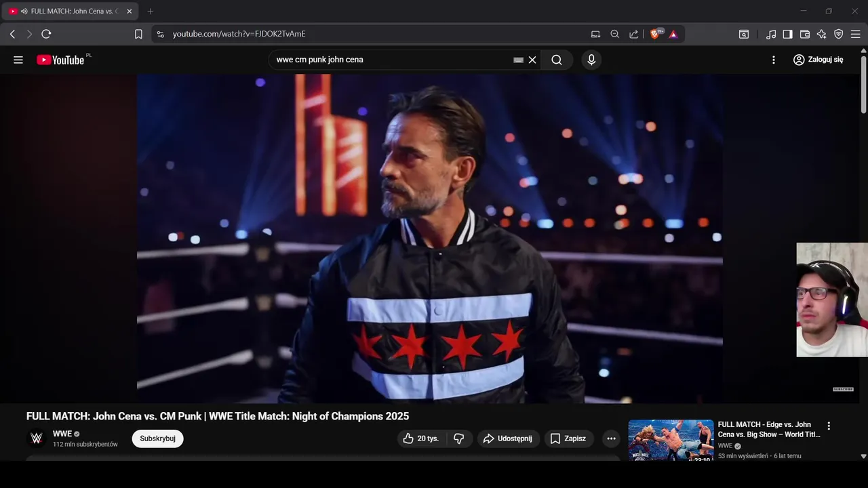This screenshot has width=868, height=488.
Task: Open the on-screen keyboard in search box
Action: pyautogui.click(x=519, y=60)
